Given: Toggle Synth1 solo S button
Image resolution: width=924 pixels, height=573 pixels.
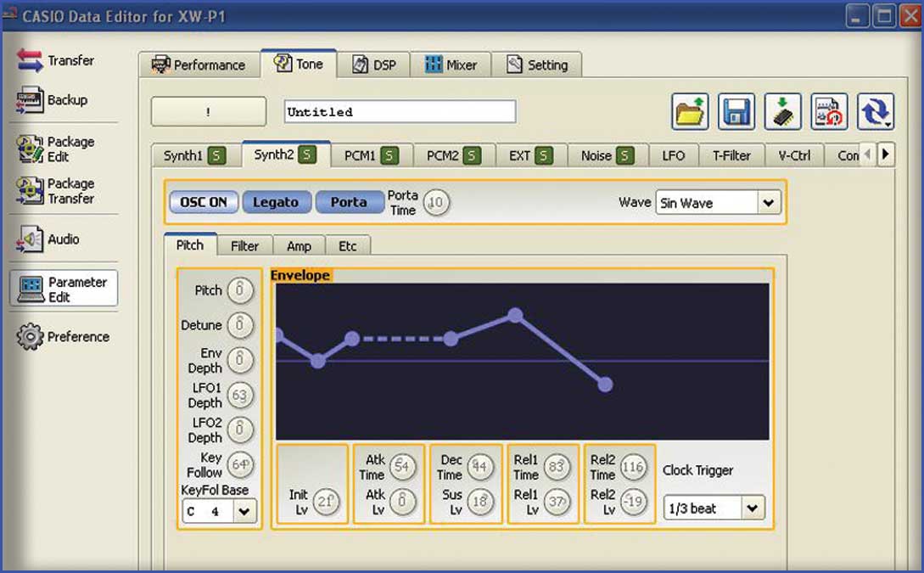Looking at the screenshot, I should (216, 155).
